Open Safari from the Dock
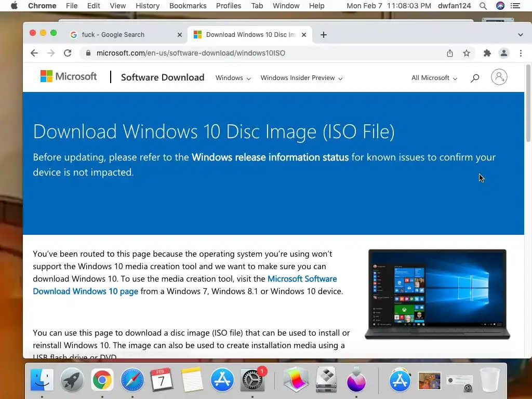 132,380
